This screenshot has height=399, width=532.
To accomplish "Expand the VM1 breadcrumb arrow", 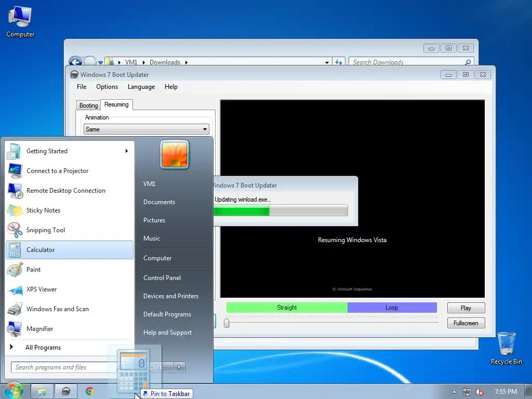I will click(144, 62).
